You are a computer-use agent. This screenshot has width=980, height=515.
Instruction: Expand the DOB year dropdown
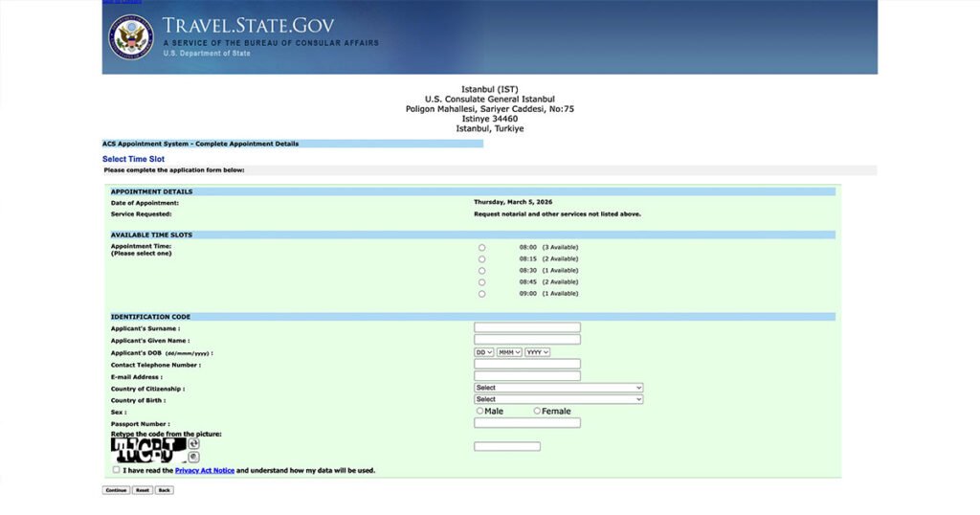[x=537, y=352]
